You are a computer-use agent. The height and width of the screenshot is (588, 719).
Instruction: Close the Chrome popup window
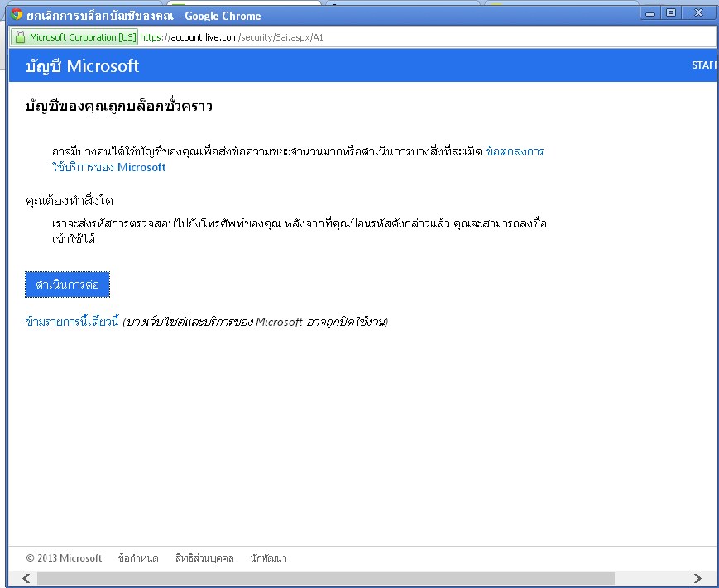[x=698, y=13]
